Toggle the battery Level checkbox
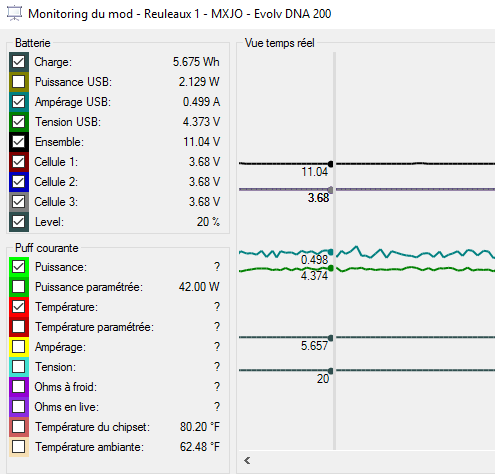Viewport: 495px width, 474px height. [19, 222]
